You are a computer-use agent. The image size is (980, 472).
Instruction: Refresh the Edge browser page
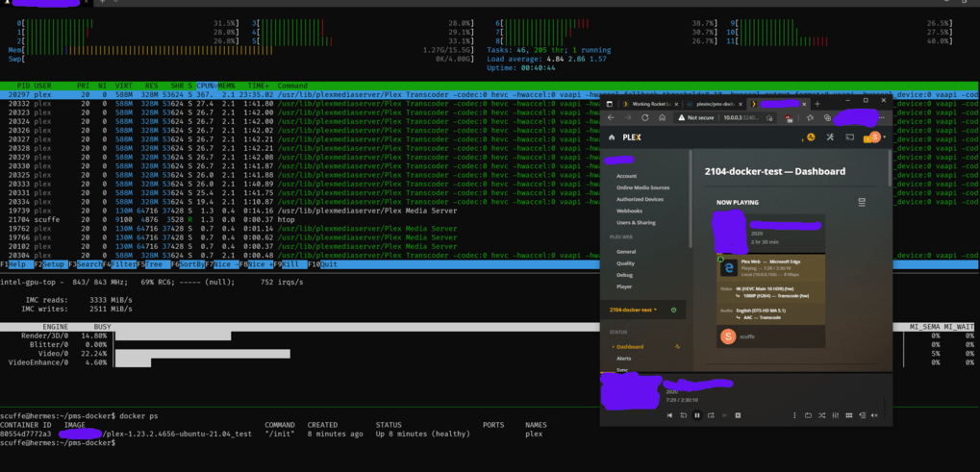643,117
